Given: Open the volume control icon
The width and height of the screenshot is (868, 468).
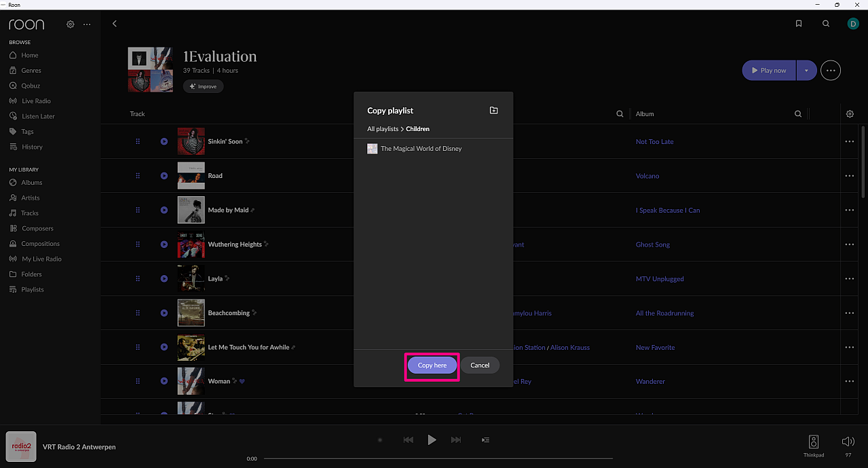Looking at the screenshot, I should (x=848, y=442).
